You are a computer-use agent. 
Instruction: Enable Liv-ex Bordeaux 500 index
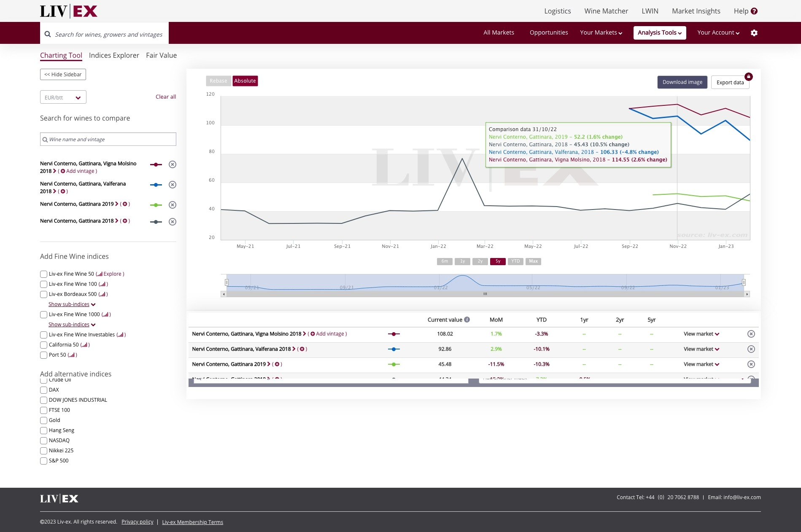(43, 294)
